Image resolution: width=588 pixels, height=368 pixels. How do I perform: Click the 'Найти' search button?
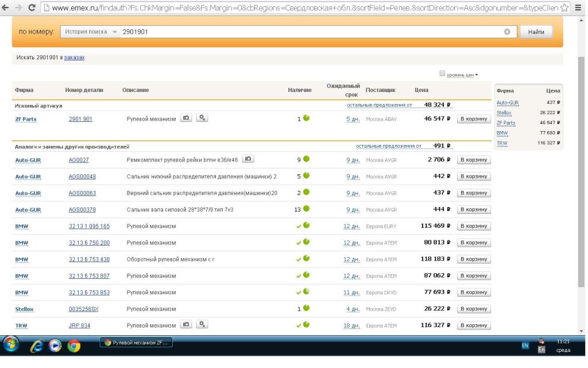click(x=536, y=32)
